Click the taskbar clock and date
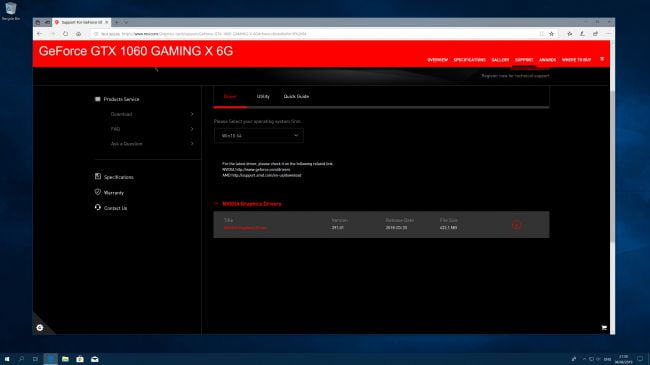Viewport: 650px width, 365px height. click(x=623, y=359)
